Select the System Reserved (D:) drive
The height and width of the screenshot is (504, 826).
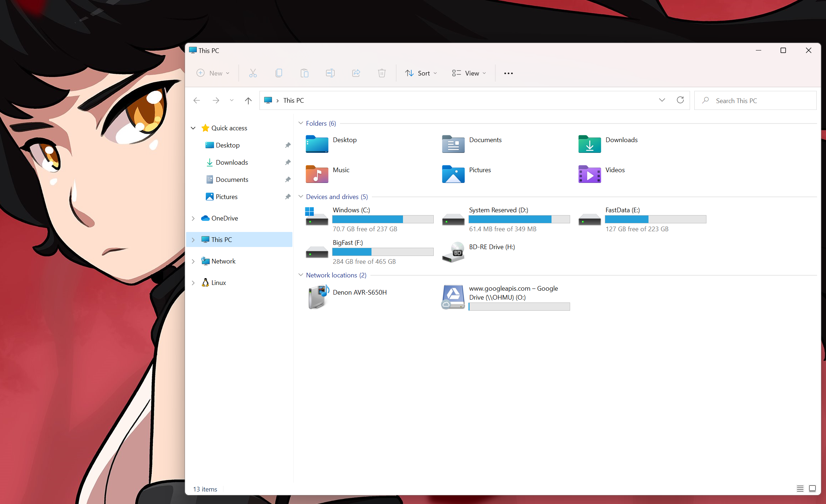(506, 219)
